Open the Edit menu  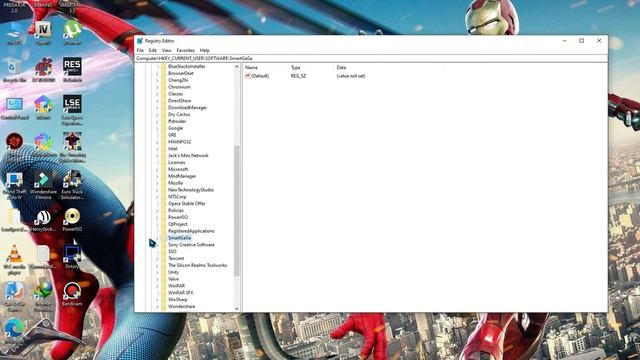click(x=152, y=50)
